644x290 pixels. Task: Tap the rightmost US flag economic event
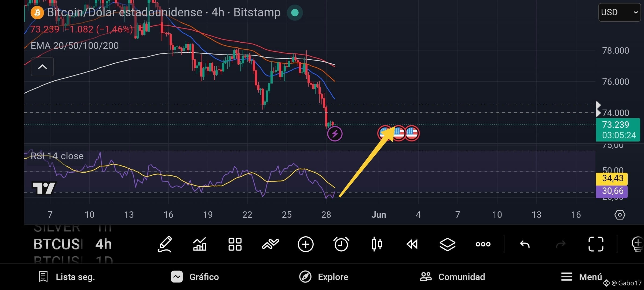[412, 133]
